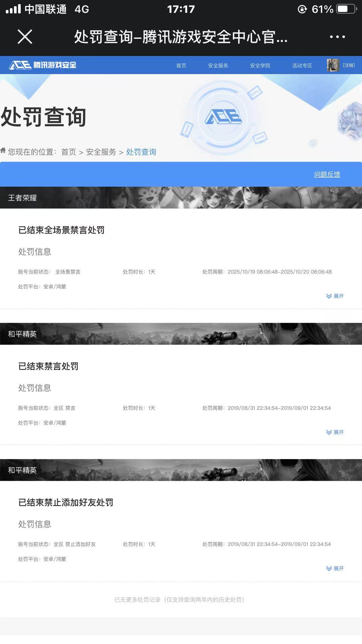Tap the 17:17 clock in status bar
Screen dimensions: 362x644
(x=181, y=9)
